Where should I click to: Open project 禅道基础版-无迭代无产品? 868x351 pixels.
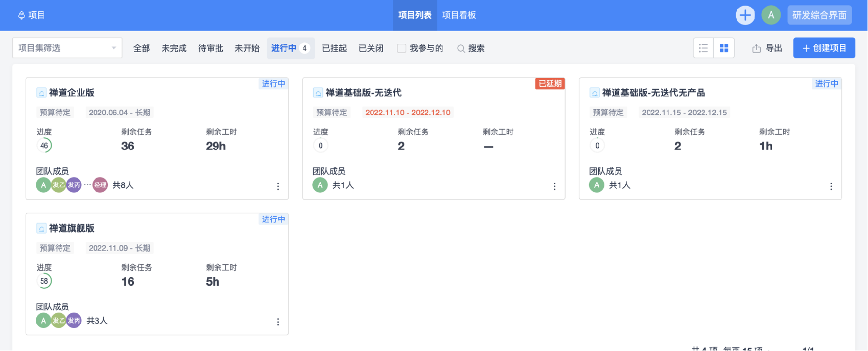click(653, 93)
